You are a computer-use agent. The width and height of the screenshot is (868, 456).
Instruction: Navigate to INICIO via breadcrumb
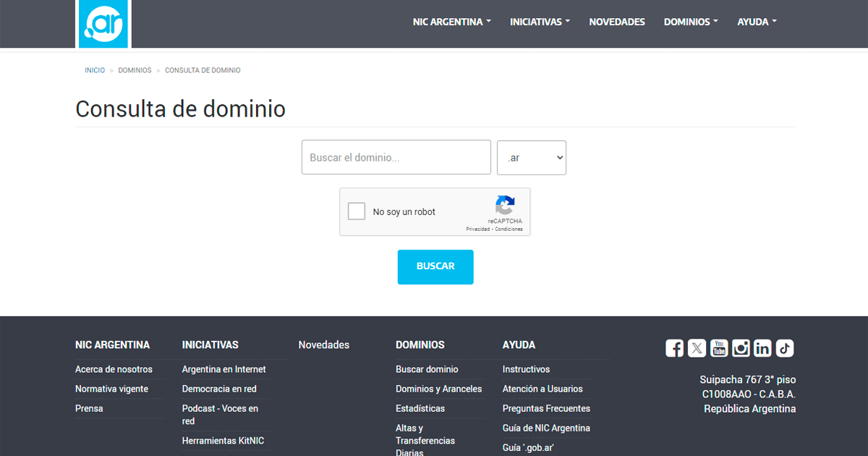tap(94, 69)
